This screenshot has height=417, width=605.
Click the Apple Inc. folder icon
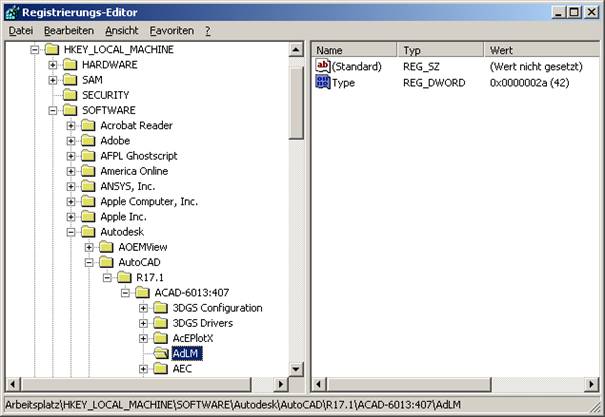[88, 217]
